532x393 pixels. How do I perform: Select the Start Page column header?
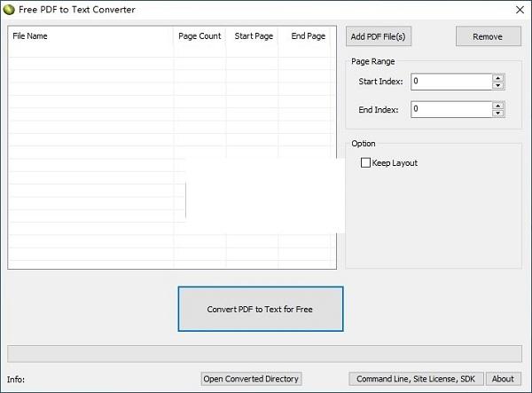click(254, 36)
